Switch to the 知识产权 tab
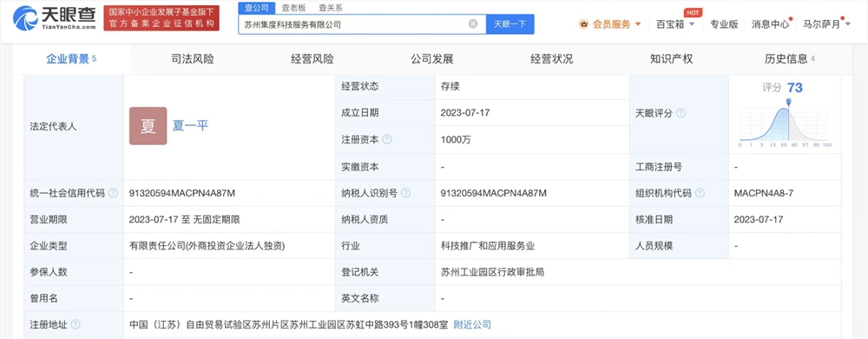The image size is (868, 339). (x=672, y=59)
